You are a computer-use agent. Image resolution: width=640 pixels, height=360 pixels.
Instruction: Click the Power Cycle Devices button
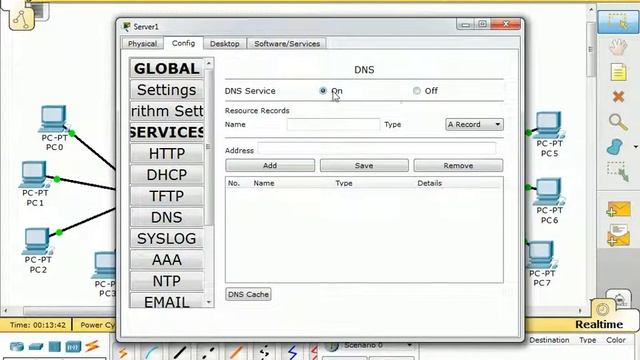click(98, 325)
